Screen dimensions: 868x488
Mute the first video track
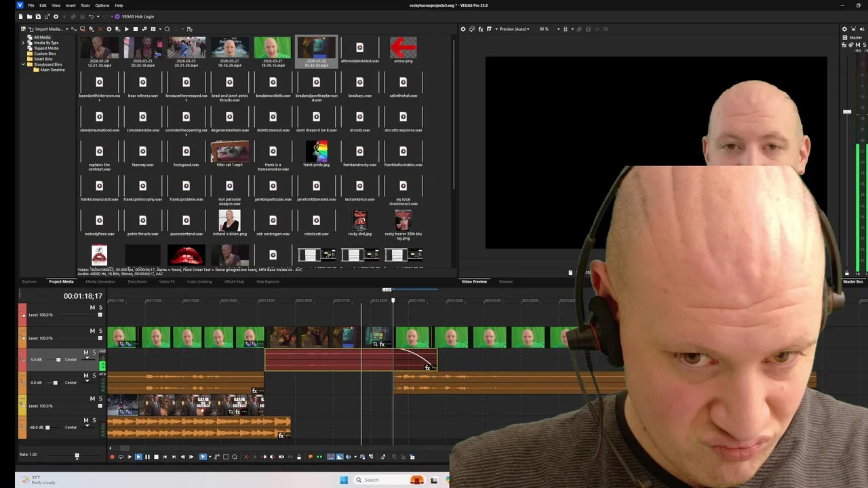click(92, 308)
